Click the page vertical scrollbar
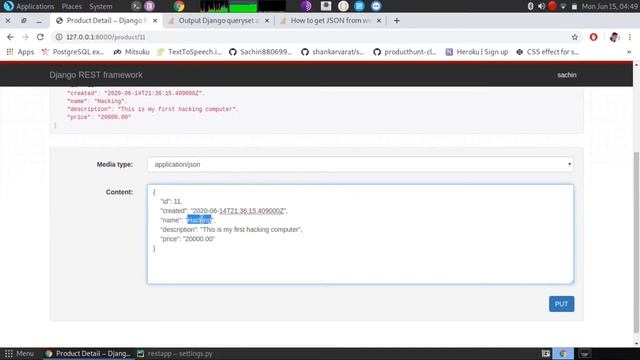640x360 pixels. [x=636, y=242]
